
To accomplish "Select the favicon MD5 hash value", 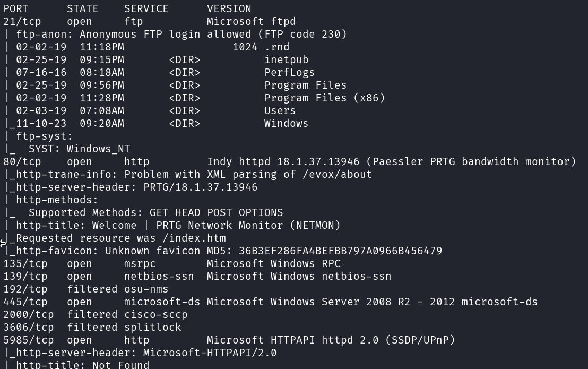I will [x=340, y=251].
